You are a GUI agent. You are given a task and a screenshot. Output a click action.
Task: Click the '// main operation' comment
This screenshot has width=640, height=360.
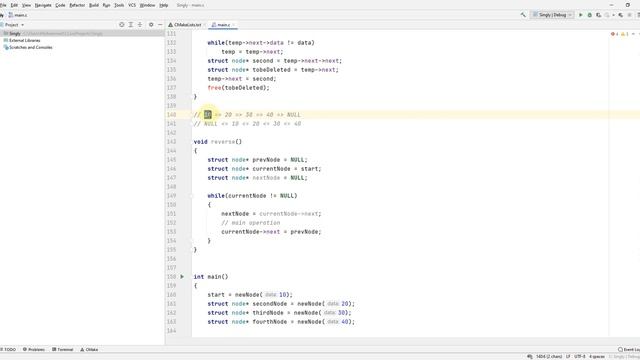click(251, 223)
